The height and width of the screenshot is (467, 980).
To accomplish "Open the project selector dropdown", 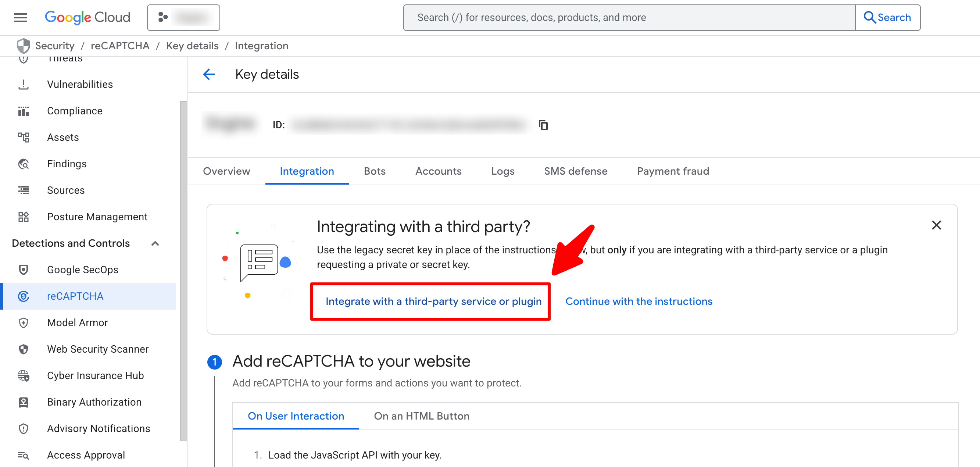I will tap(183, 18).
